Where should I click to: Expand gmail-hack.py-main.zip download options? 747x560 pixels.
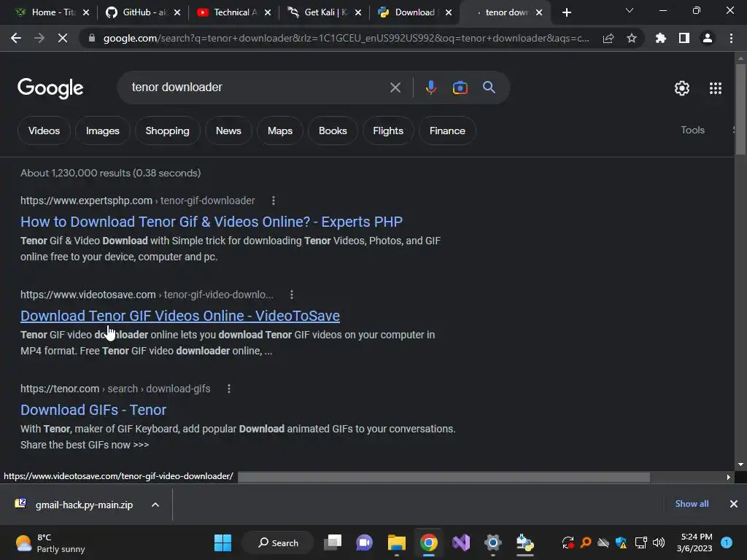pos(155,505)
